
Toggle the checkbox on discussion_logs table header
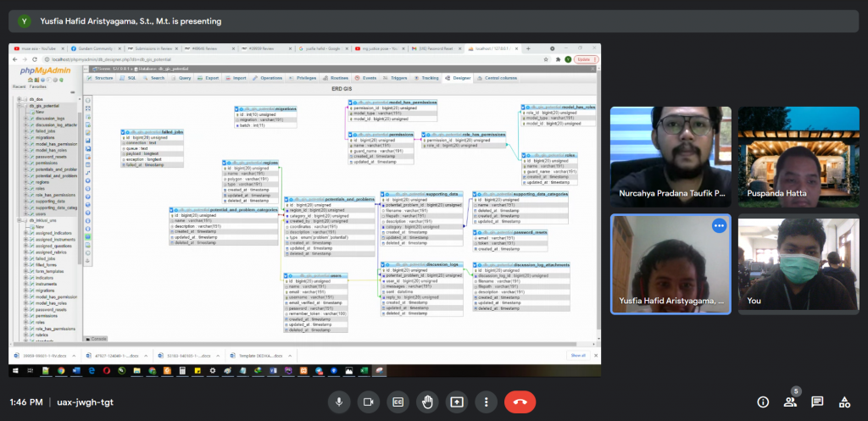(x=383, y=265)
